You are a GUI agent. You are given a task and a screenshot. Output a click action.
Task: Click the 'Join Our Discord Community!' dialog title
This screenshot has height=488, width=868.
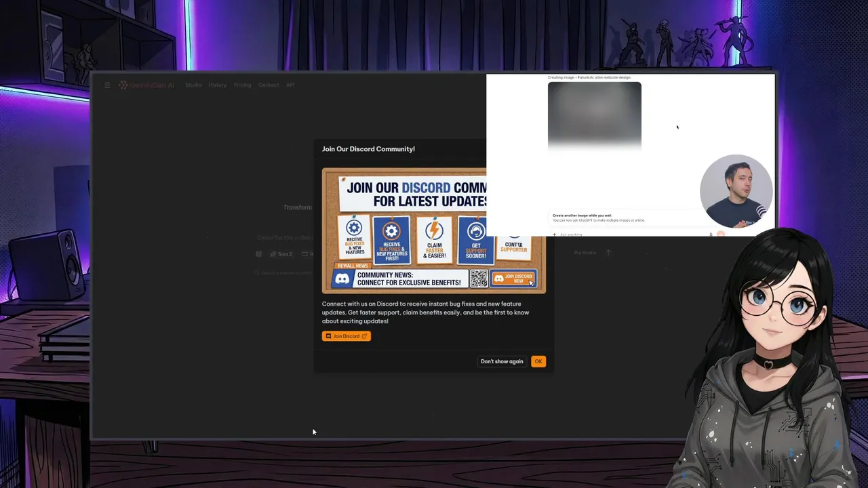click(x=368, y=149)
